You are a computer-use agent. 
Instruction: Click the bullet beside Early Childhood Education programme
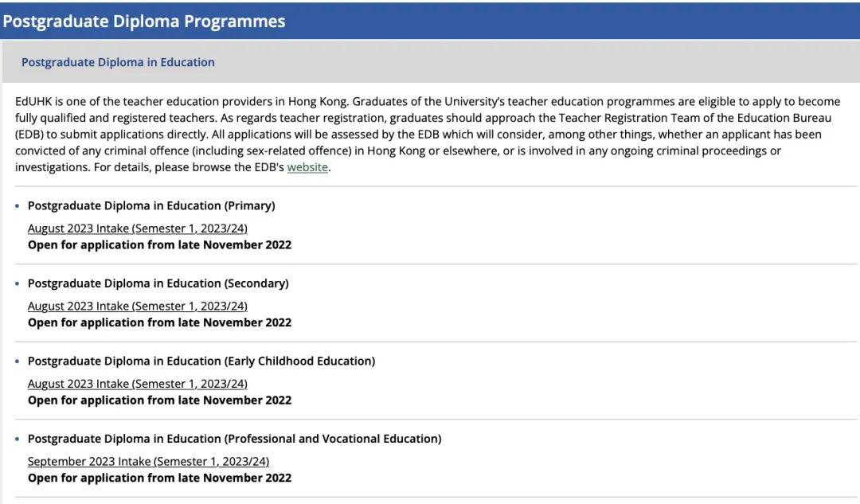pyautogui.click(x=17, y=362)
